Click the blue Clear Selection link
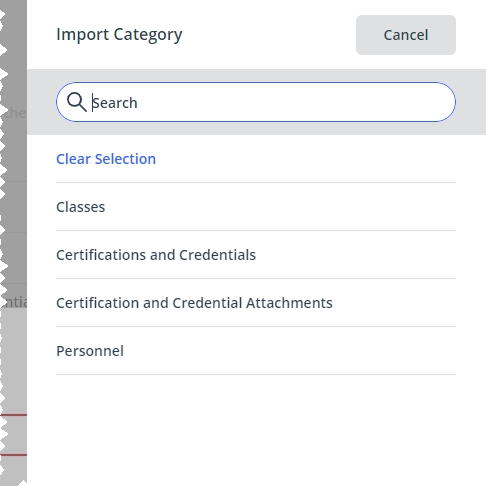This screenshot has height=486, width=486. point(106,159)
